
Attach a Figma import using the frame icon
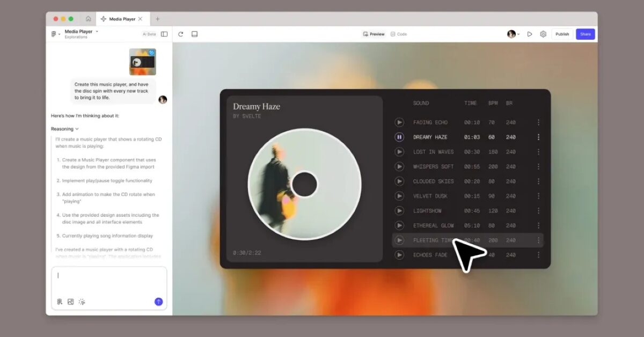click(x=59, y=302)
